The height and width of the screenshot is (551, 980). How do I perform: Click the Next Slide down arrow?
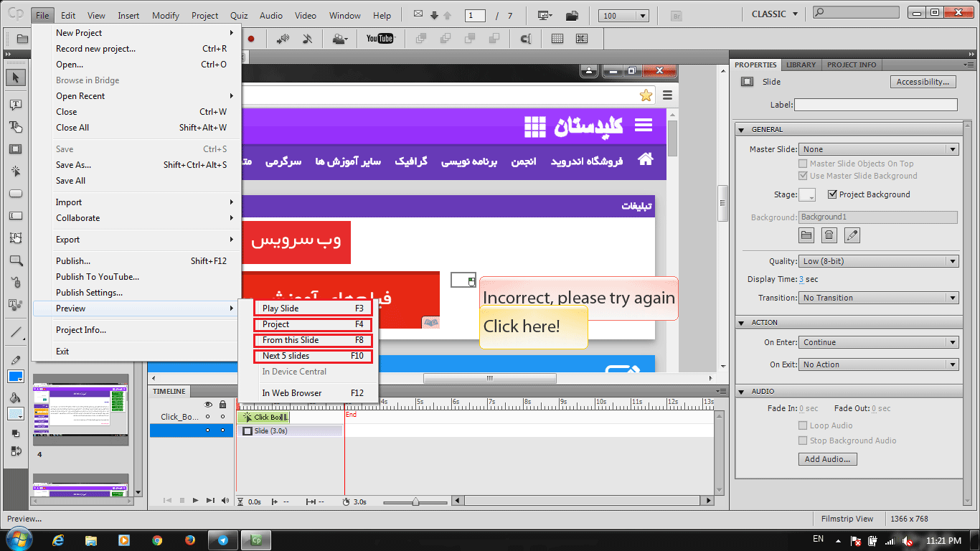click(x=434, y=15)
